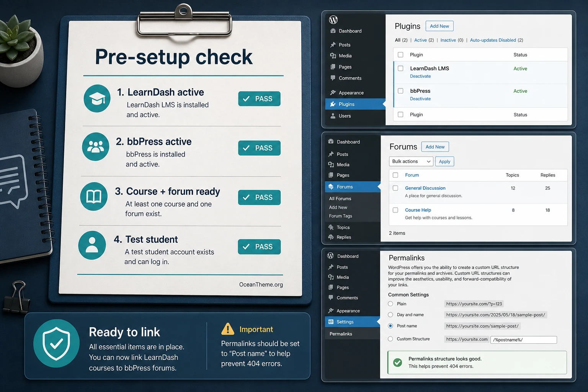Click the Settings icon in Permalinks panel sidebar
Image resolution: width=588 pixels, height=392 pixels.
331,322
